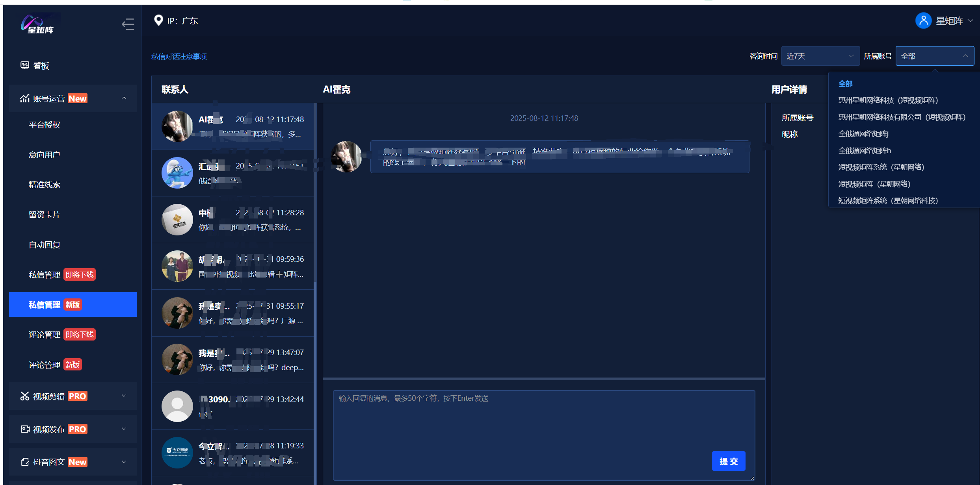Collapse the 账号运营 menu group
The height and width of the screenshot is (485, 980).
pyautogui.click(x=124, y=98)
